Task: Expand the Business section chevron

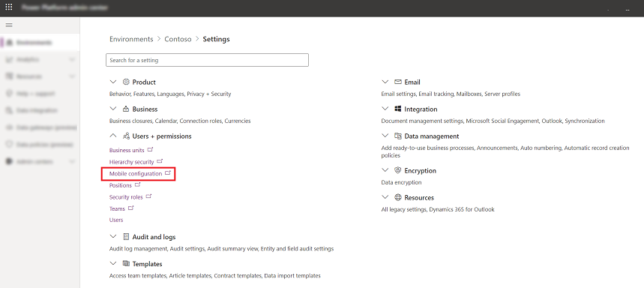Action: pos(113,109)
